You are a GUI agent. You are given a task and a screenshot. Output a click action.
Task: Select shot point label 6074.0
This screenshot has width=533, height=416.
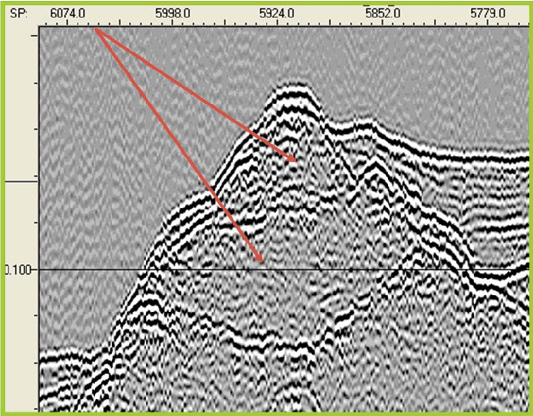pyautogui.click(x=68, y=14)
